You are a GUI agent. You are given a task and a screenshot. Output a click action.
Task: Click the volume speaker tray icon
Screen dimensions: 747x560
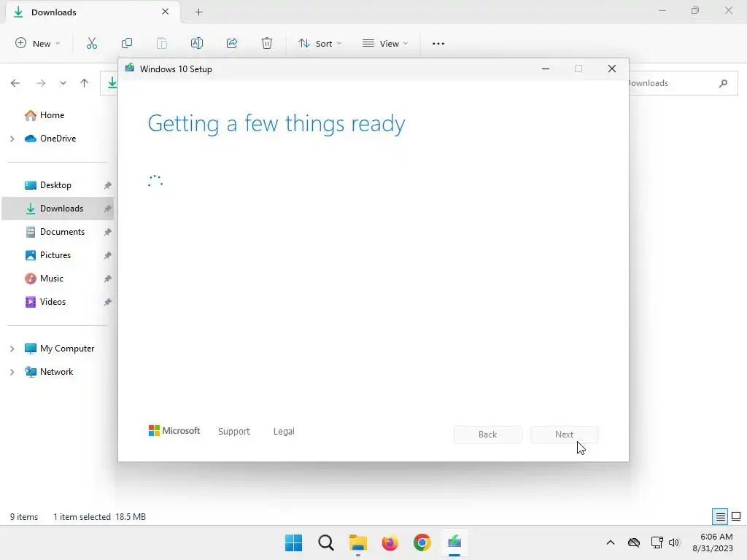coord(673,542)
